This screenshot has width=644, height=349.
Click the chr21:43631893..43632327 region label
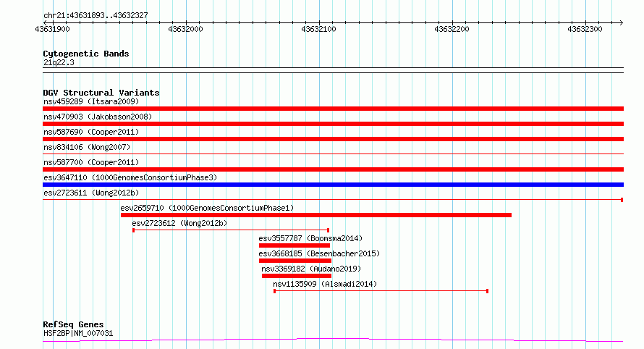[x=96, y=16]
